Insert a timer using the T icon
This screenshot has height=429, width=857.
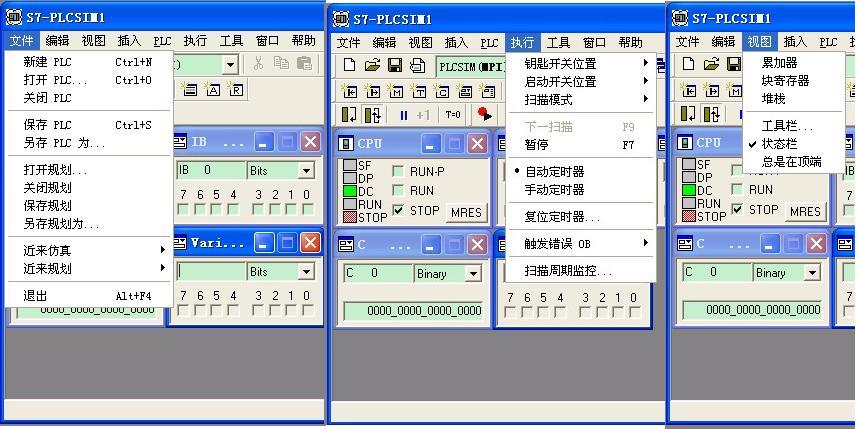click(x=419, y=91)
